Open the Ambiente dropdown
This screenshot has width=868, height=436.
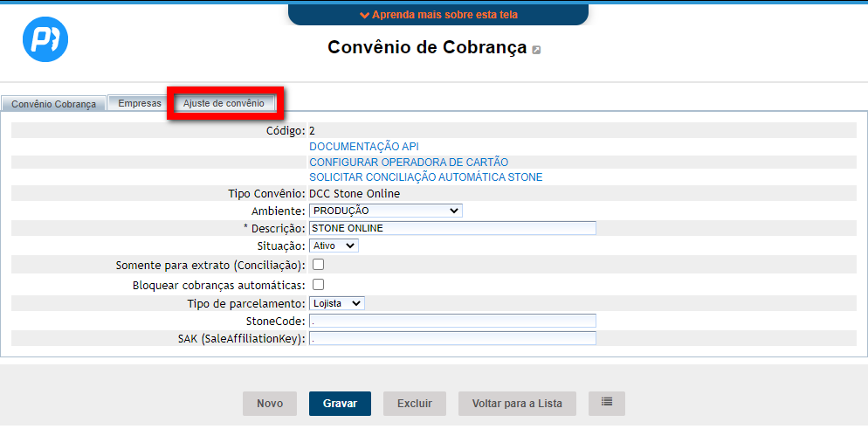[385, 211]
